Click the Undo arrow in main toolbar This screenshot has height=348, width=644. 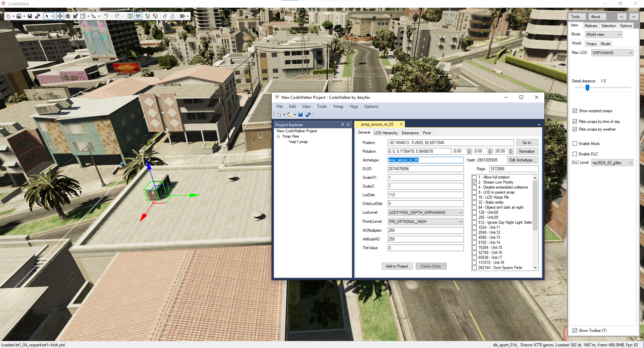pyautogui.click(x=106, y=16)
